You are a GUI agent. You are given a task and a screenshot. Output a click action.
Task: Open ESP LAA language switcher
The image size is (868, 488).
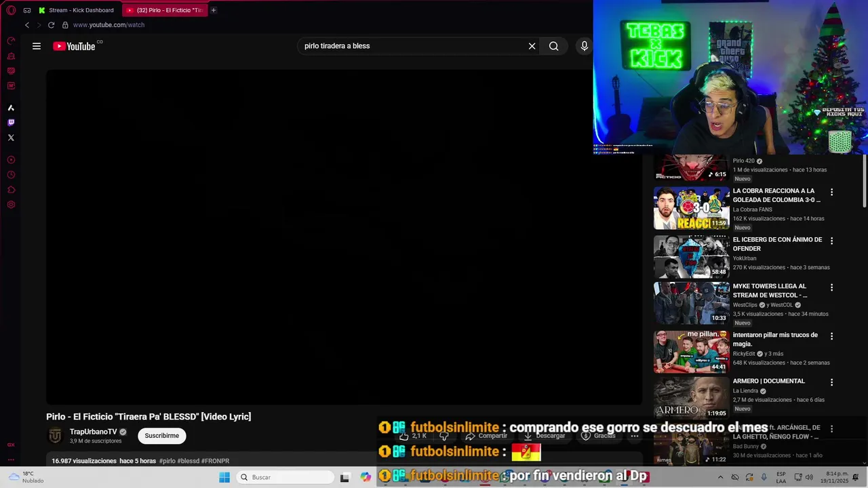point(781,477)
